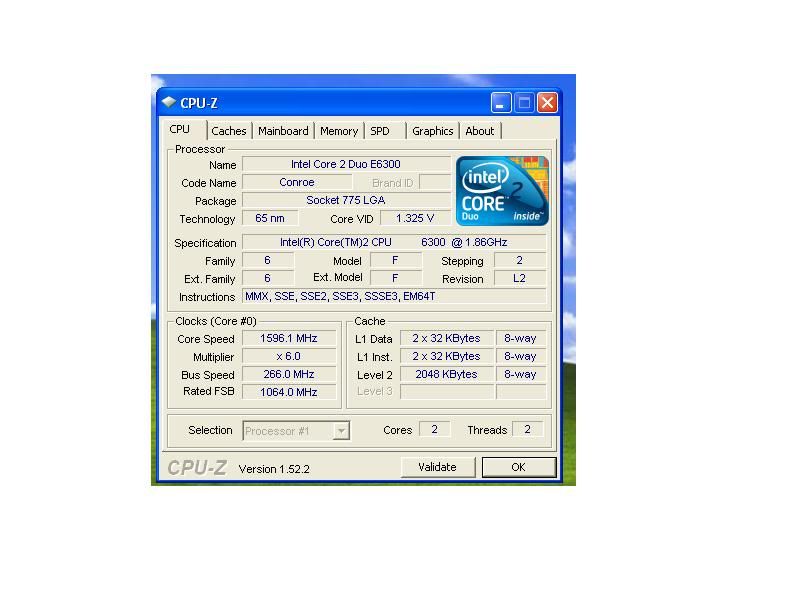This screenshot has width=800, height=600.
Task: Click the Revision value L2
Action: coord(519,278)
